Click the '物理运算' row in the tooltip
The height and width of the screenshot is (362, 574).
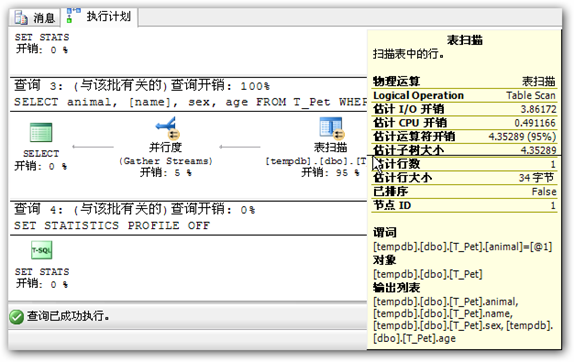[x=464, y=81]
